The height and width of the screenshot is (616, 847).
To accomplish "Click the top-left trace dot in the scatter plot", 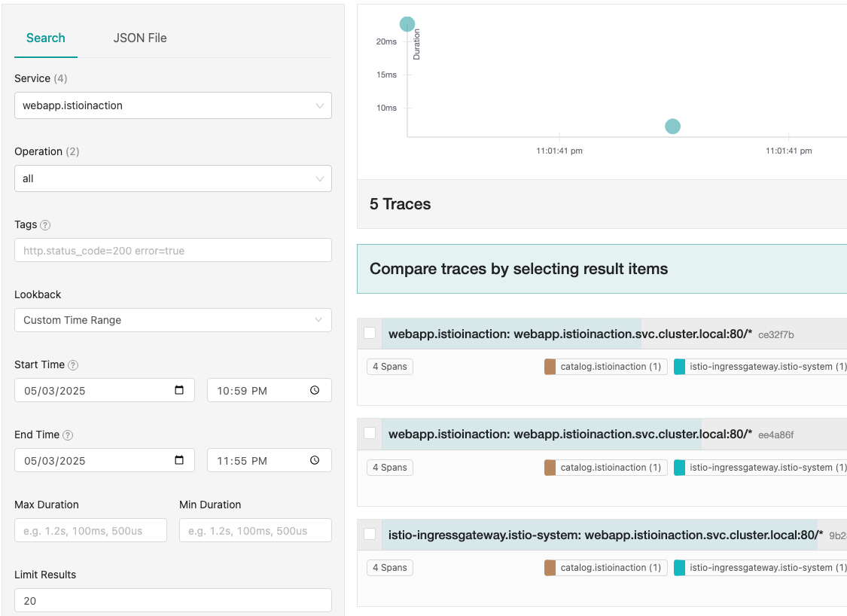I will (x=407, y=24).
